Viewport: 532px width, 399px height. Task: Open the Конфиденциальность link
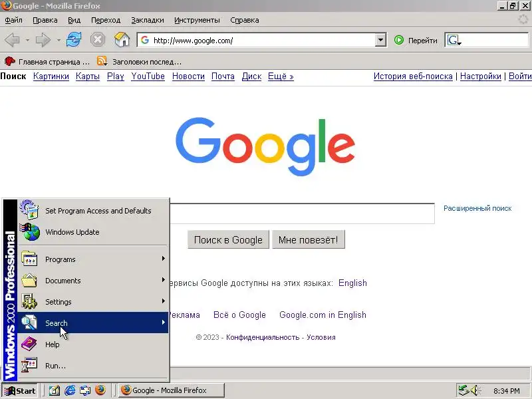coord(263,337)
